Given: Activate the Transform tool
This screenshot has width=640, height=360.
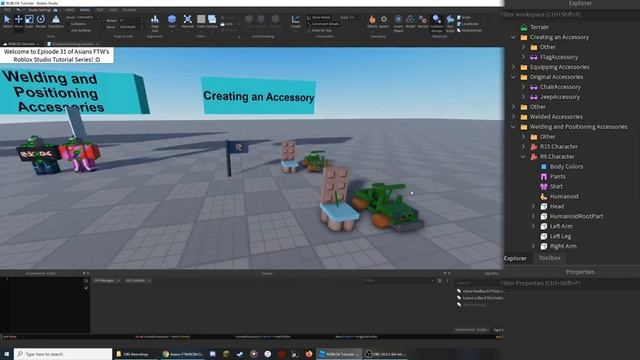Looking at the screenshot, I should 56,21.
